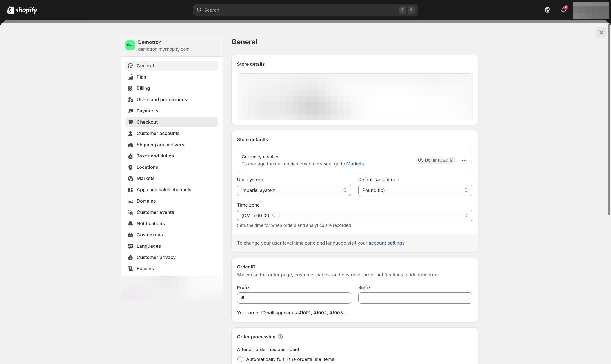
Task: Open the Default weight unit dropdown
Action: (x=415, y=190)
